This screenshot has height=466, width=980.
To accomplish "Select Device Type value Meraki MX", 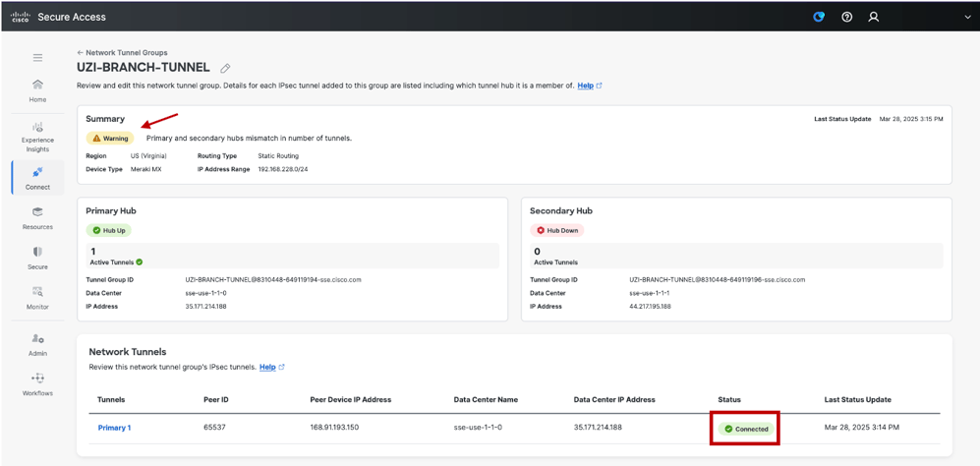I will (x=146, y=169).
